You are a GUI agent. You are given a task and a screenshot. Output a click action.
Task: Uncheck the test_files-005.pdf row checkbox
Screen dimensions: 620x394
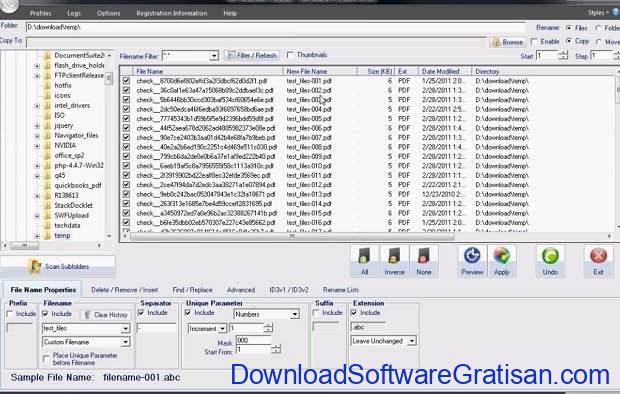pyautogui.click(x=126, y=119)
